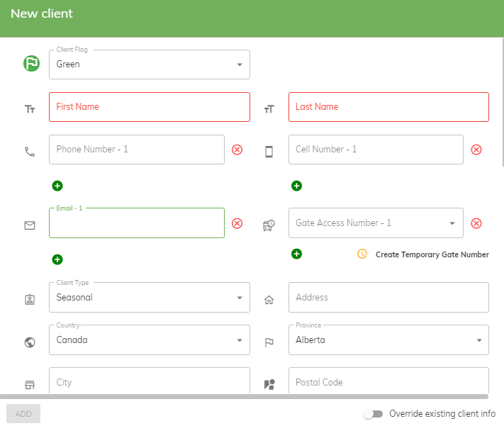Screen dimensions: 504x426
Task: Add another phone number with green plus
Action: pos(57,186)
